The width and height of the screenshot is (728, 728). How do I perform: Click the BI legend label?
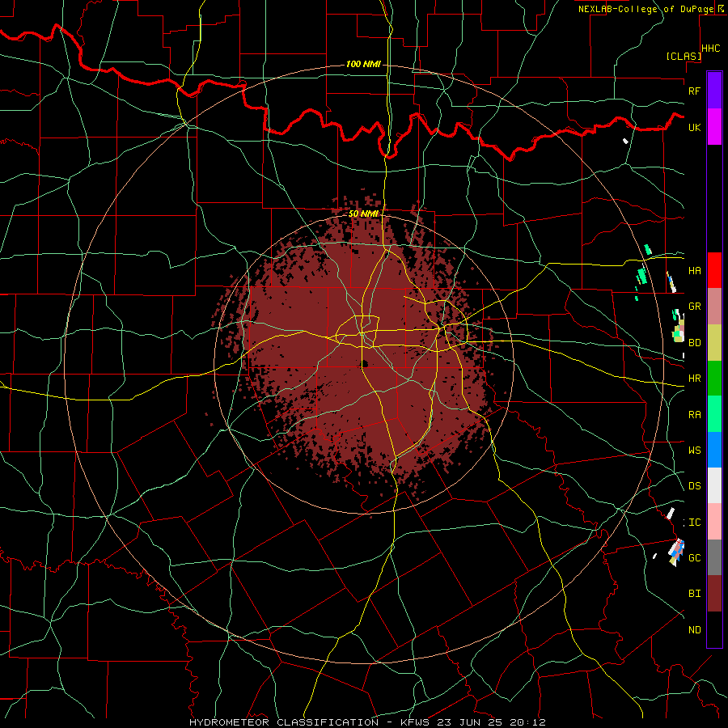point(694,594)
